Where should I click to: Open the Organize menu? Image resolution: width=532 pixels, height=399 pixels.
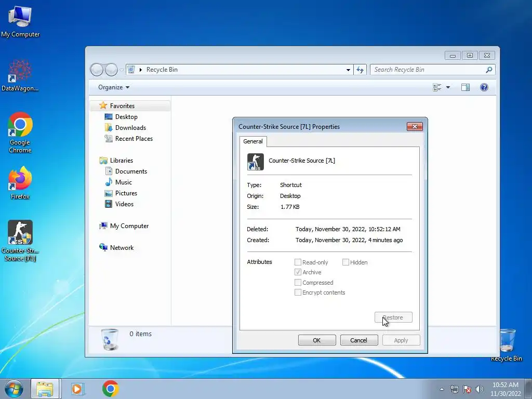point(114,87)
